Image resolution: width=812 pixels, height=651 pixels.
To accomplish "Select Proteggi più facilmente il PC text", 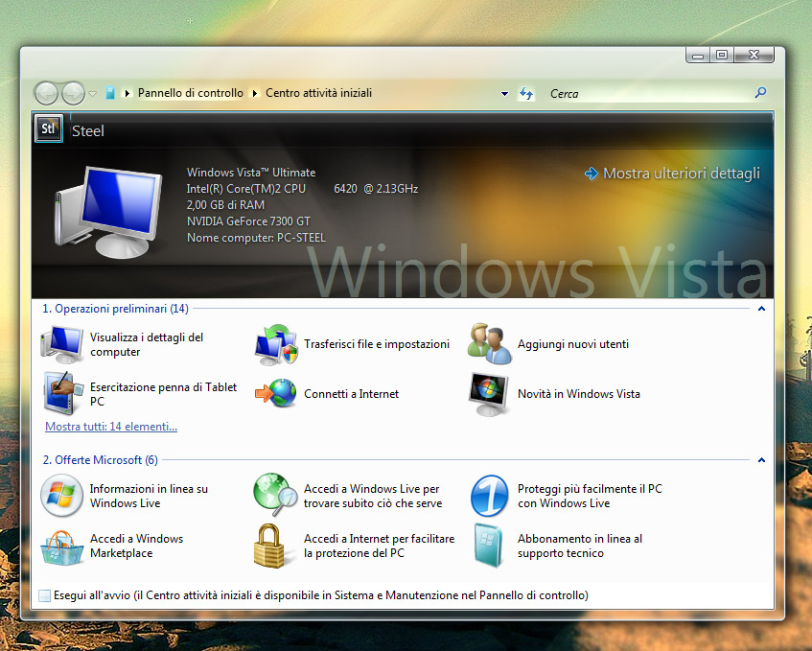I will [x=590, y=496].
